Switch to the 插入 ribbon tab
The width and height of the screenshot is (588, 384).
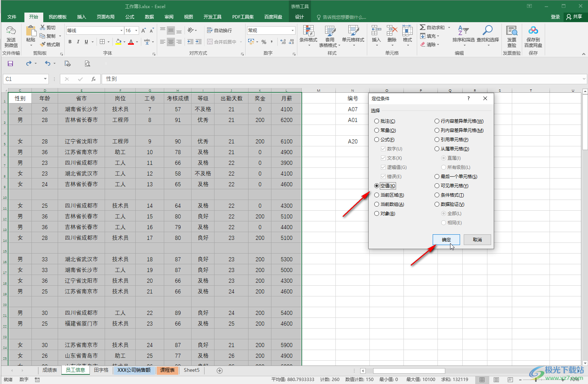(x=81, y=17)
